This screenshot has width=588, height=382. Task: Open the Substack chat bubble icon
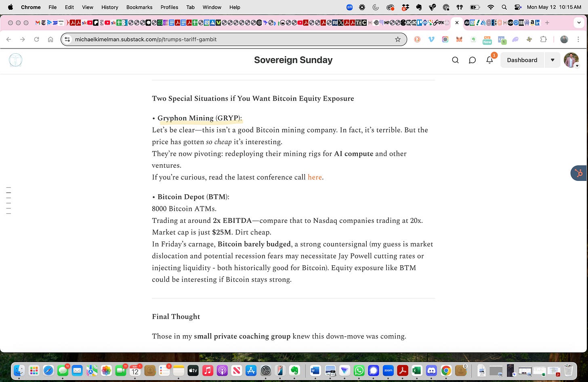pyautogui.click(x=472, y=60)
